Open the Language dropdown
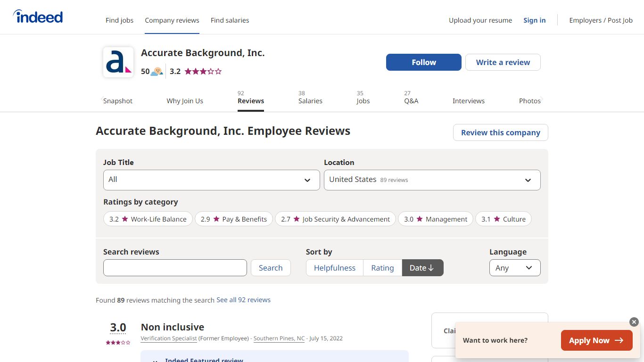Screen dimensions: 644x362 click(x=515, y=268)
